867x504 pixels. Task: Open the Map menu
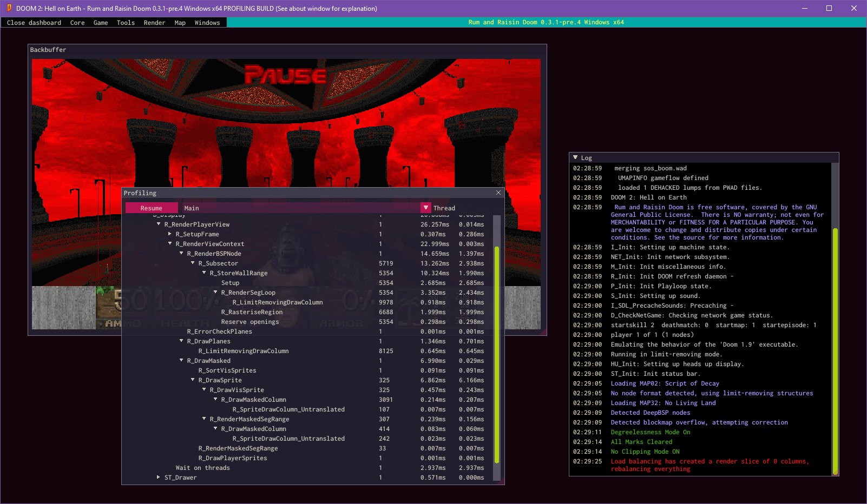(x=180, y=23)
